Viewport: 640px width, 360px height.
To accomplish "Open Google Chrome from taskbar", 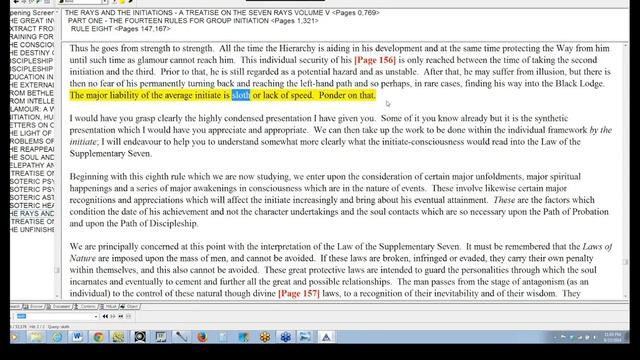I will (98, 337).
